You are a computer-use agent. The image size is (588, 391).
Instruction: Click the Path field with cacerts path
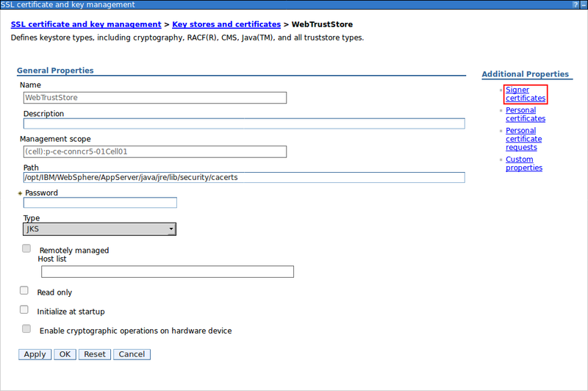[244, 178]
